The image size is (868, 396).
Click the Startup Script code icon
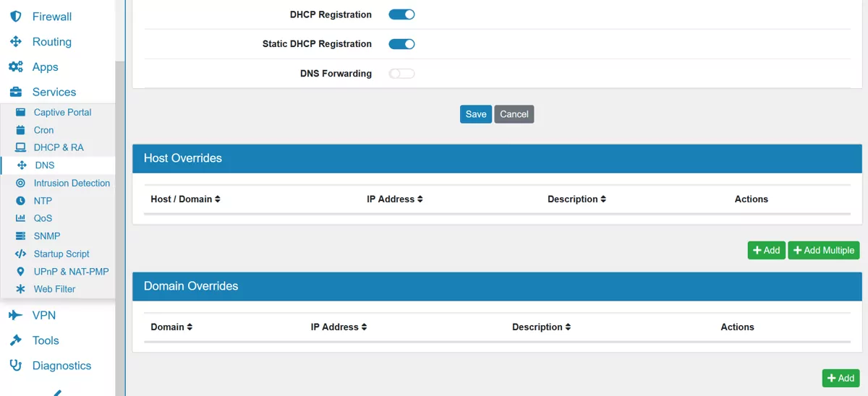[20, 254]
